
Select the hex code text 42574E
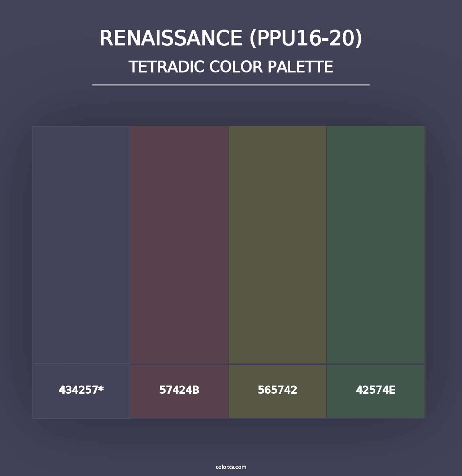[x=376, y=390]
